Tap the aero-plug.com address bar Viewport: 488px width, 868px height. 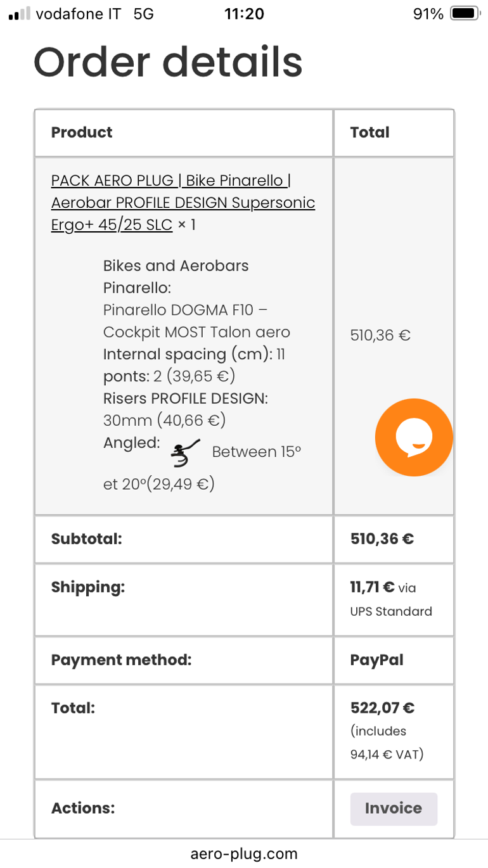pos(244,853)
